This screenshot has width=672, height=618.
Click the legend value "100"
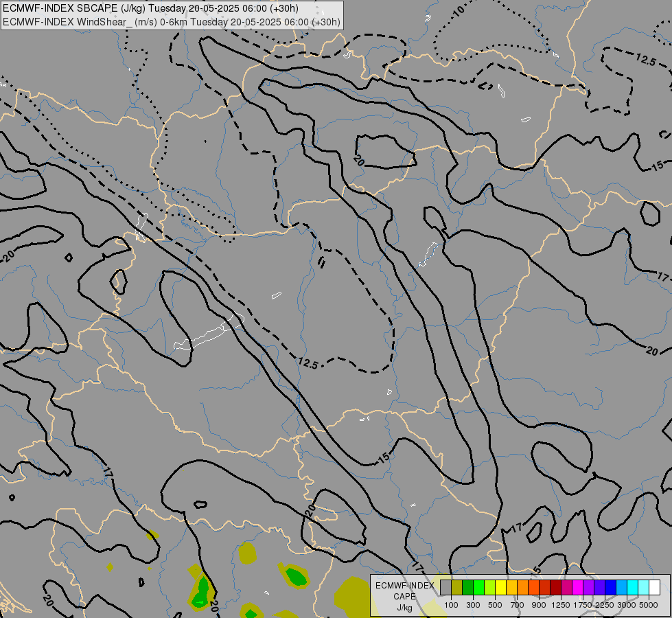pyautogui.click(x=451, y=605)
